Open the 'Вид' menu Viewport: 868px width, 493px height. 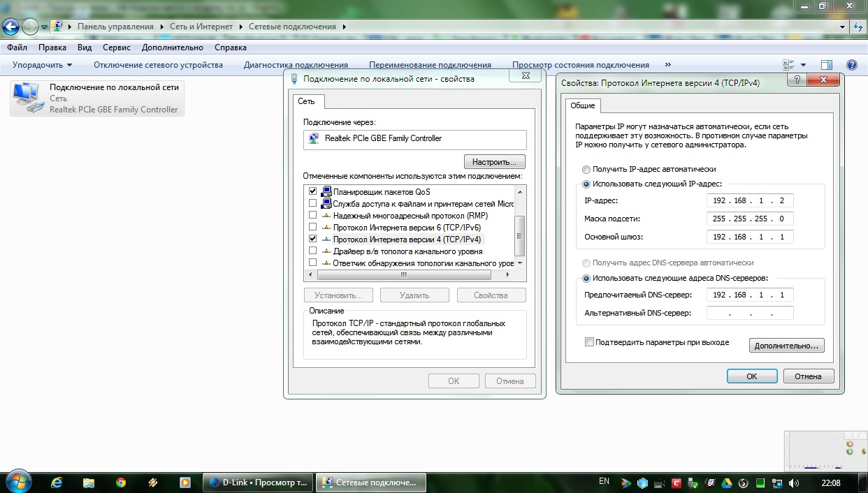pyautogui.click(x=85, y=47)
